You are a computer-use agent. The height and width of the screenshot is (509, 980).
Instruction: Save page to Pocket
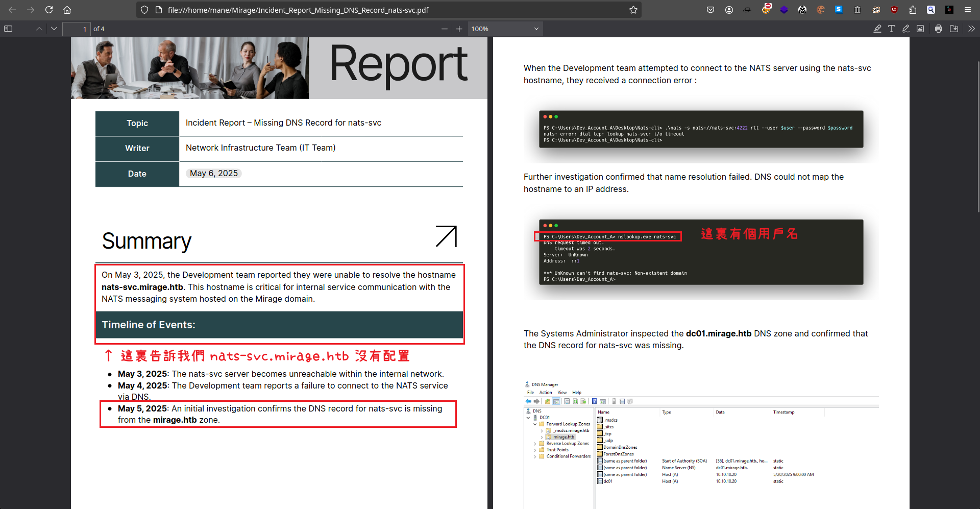tap(710, 10)
